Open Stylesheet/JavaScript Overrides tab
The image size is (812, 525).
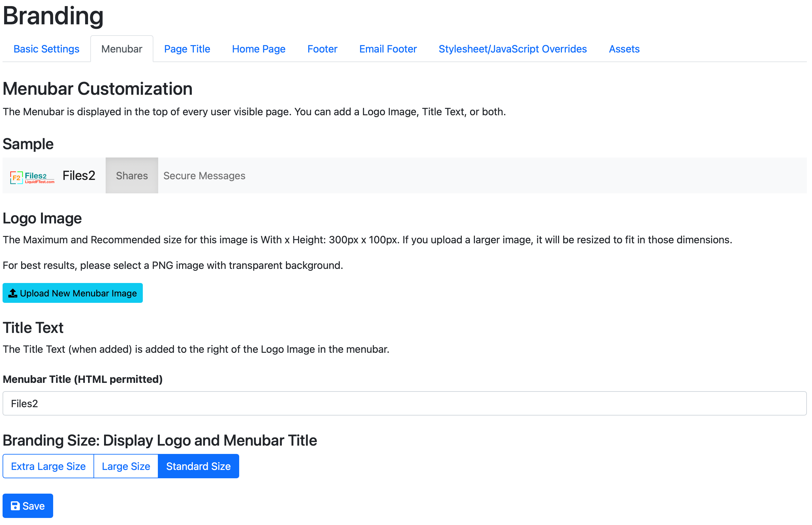[512, 49]
